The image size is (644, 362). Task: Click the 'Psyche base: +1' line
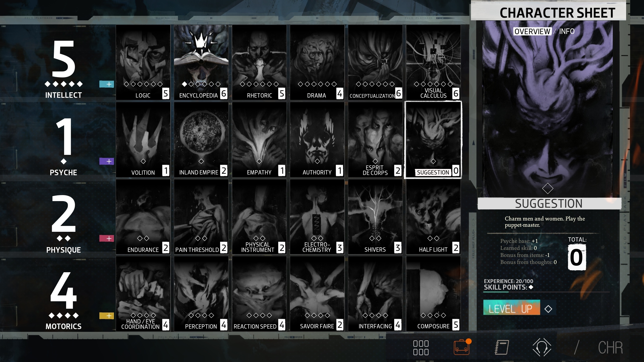(x=519, y=241)
